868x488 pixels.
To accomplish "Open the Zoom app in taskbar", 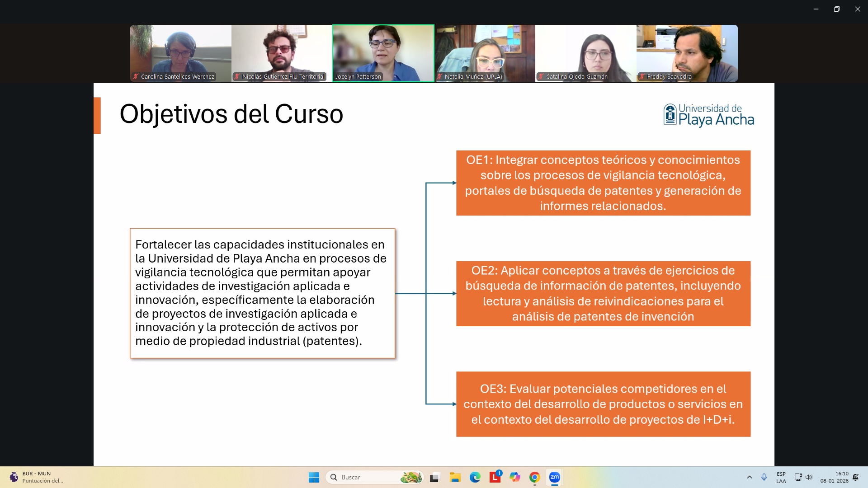I will point(555,477).
